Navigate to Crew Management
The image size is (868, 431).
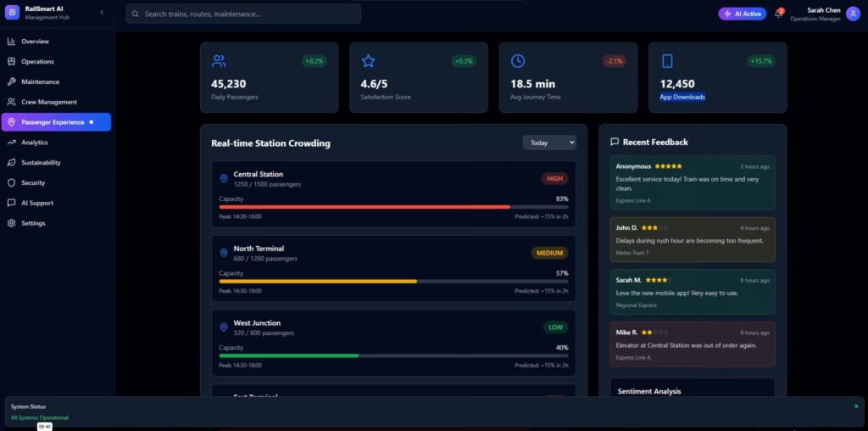click(x=48, y=102)
